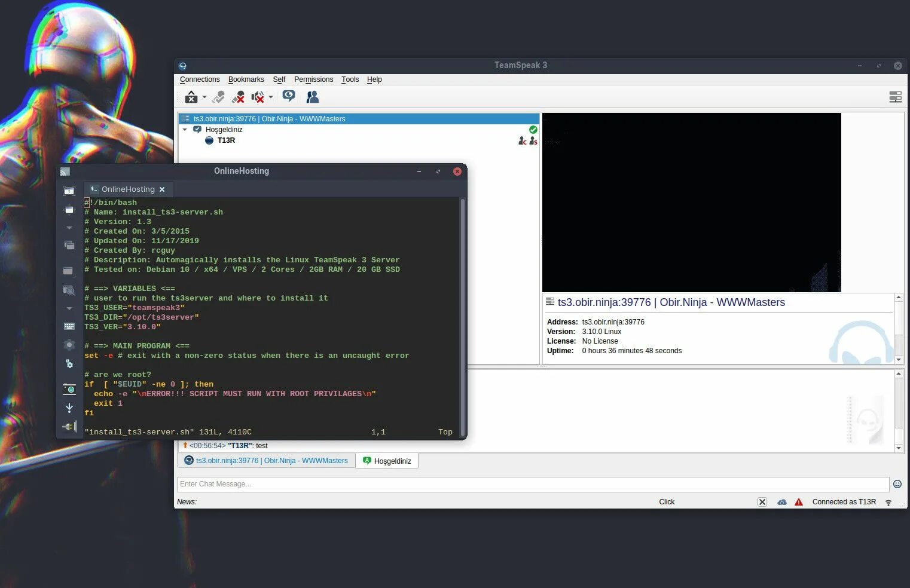Click the camera screenshot icon in terminal sidebar
Image resolution: width=910 pixels, height=588 pixels.
pos(69,389)
